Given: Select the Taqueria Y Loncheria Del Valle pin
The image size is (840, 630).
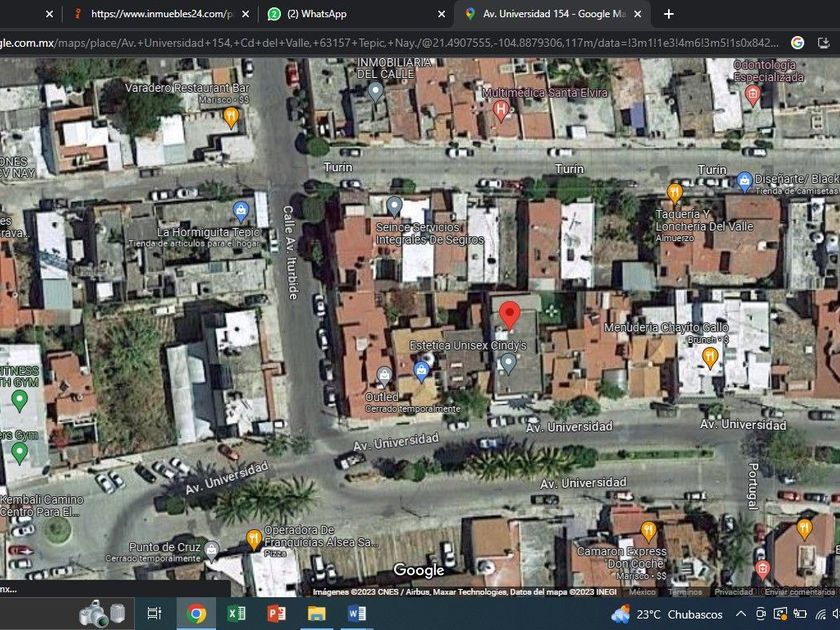Looking at the screenshot, I should [x=674, y=193].
